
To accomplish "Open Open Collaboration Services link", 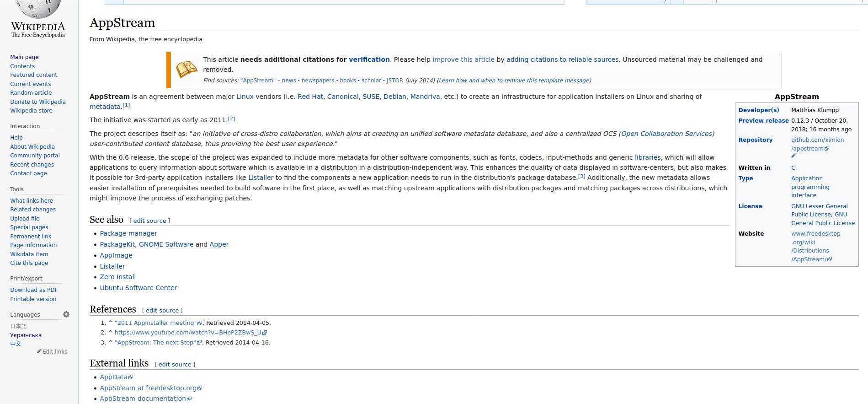I will (x=666, y=134).
